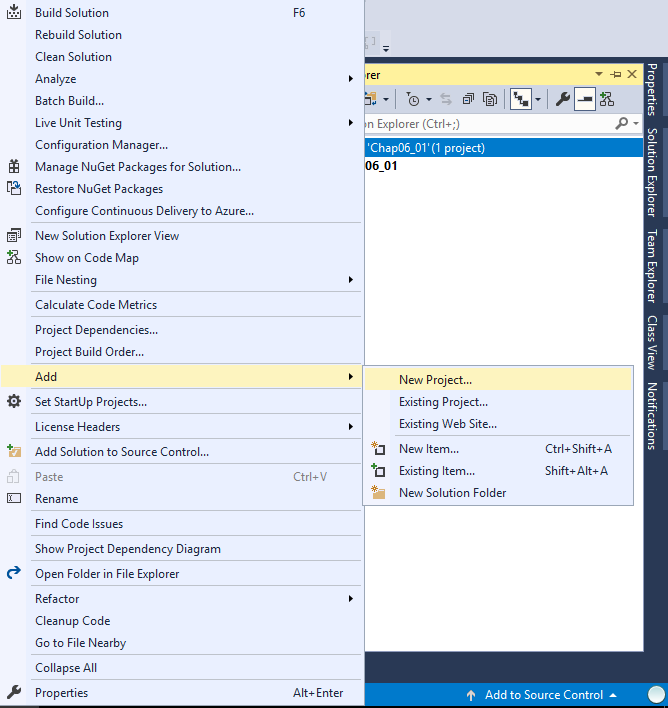Expand the search options dropdown arrow
668x708 pixels.
[x=635, y=124]
